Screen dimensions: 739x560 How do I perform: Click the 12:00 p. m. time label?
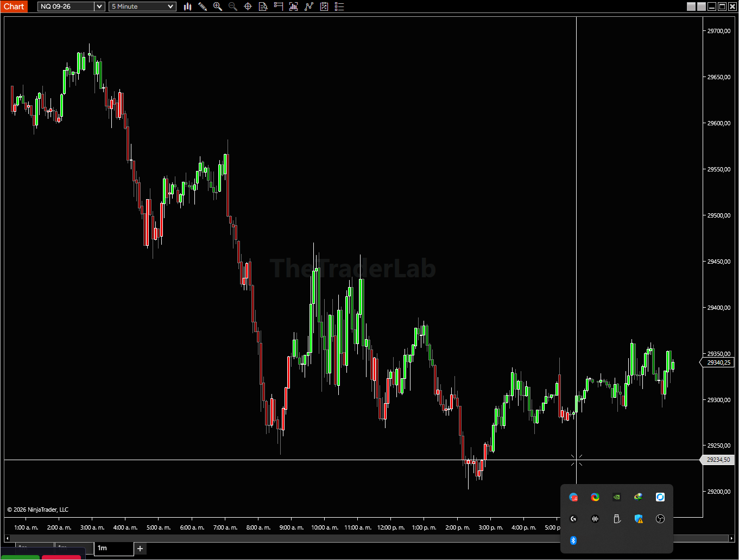coord(391,527)
